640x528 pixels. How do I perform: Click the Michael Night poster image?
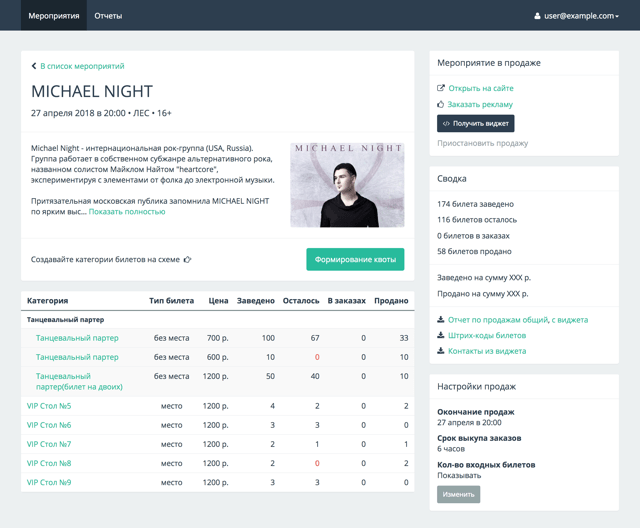pos(347,185)
